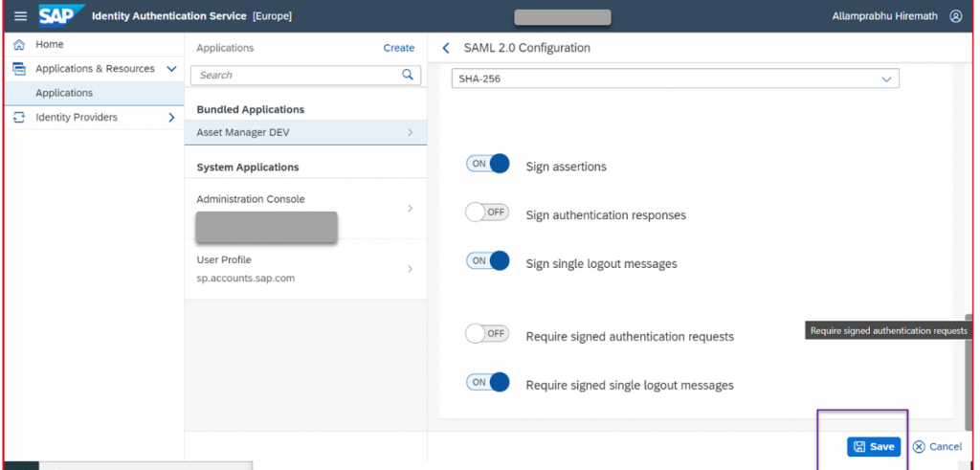
Task: Expand the Identity Providers chevron
Action: click(171, 117)
